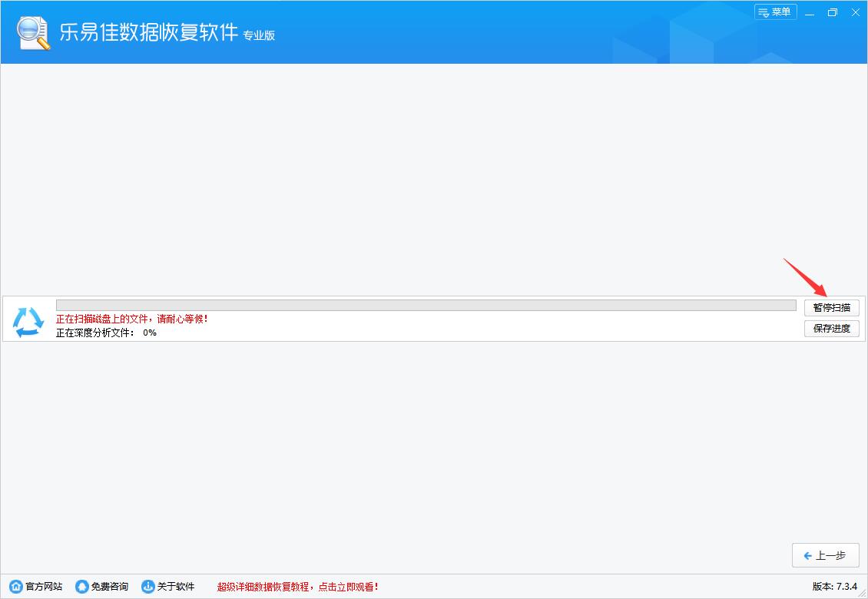Open 关于软件 about page
Image resolution: width=868 pixels, height=599 pixels.
tap(169, 585)
